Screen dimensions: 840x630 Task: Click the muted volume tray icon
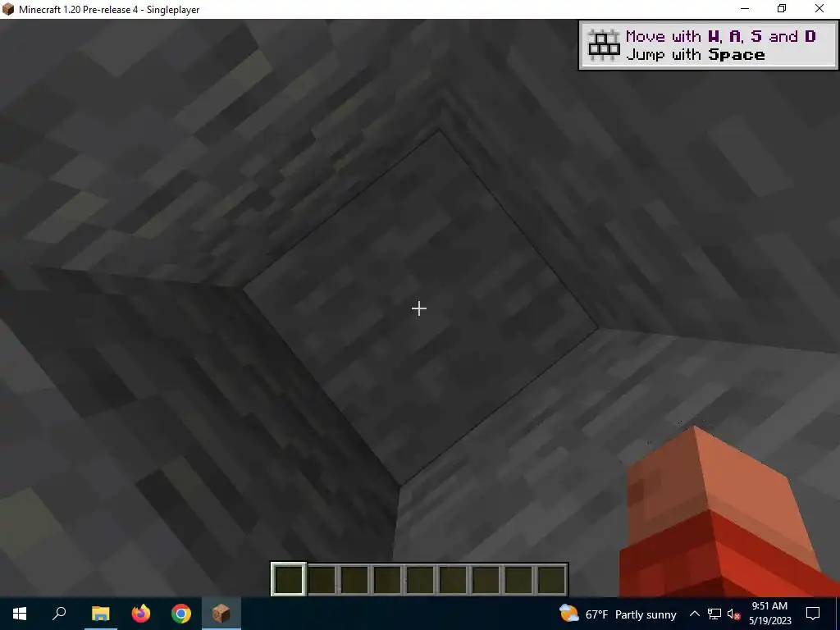(733, 614)
